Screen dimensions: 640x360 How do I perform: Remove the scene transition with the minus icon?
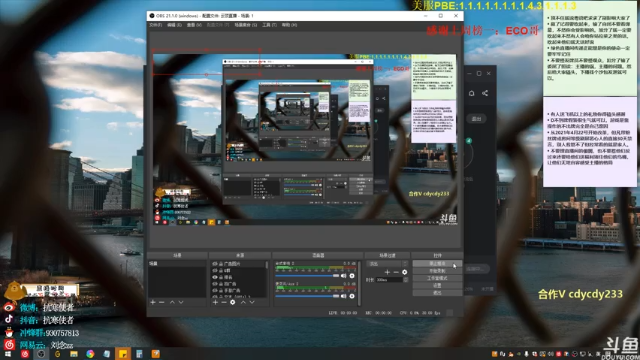tap(396, 272)
